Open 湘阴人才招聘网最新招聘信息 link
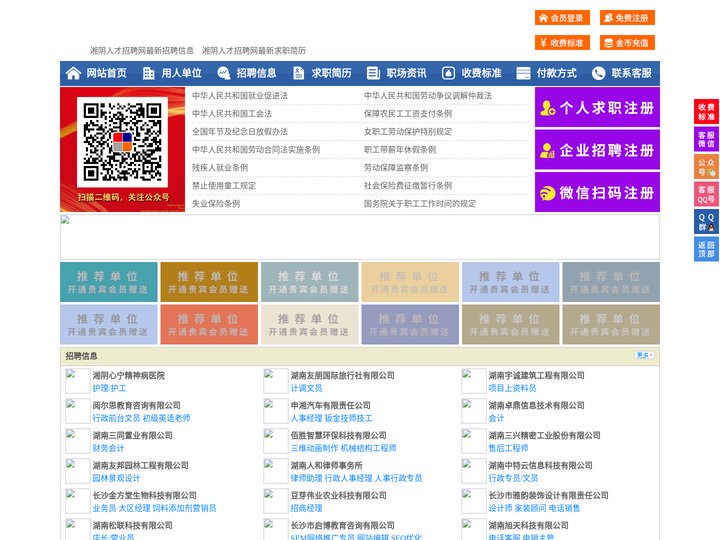Screen dimensions: 720x540 [142, 51]
